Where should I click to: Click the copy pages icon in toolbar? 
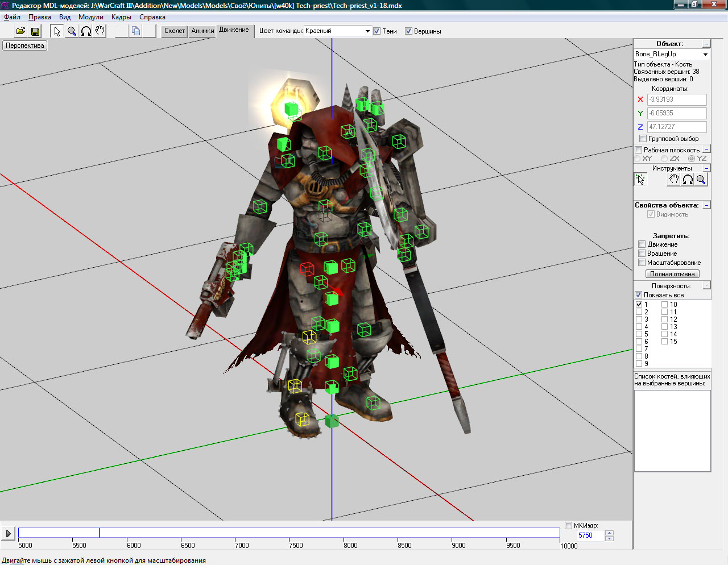136,31
